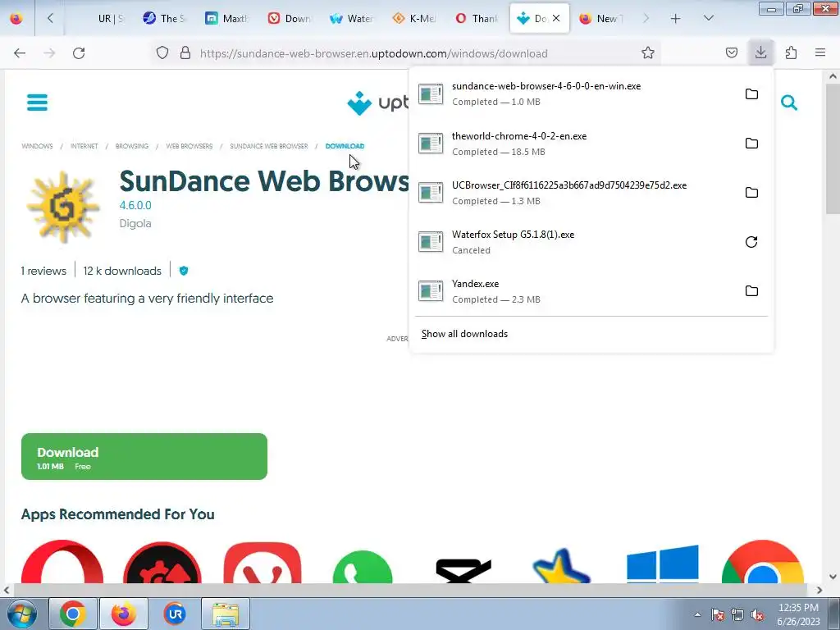The height and width of the screenshot is (630, 840).
Task: Click the Digola developer name
Action: (135, 223)
